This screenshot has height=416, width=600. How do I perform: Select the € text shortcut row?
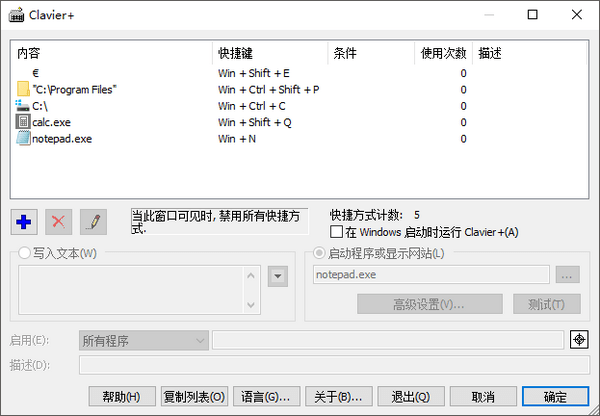pos(35,73)
